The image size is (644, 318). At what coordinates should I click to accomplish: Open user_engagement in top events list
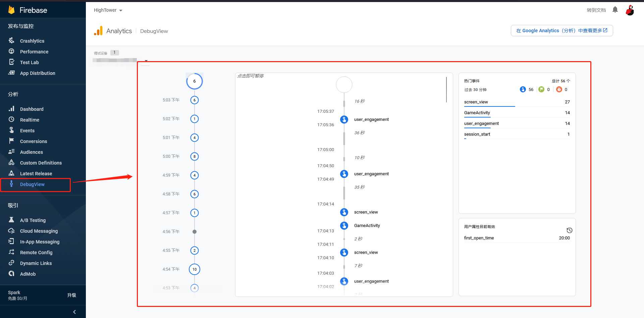coord(517,124)
